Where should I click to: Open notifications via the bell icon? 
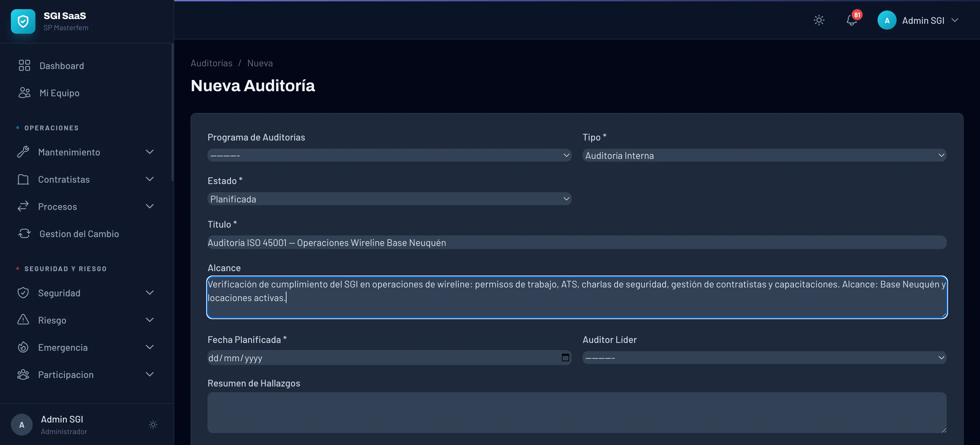point(851,20)
